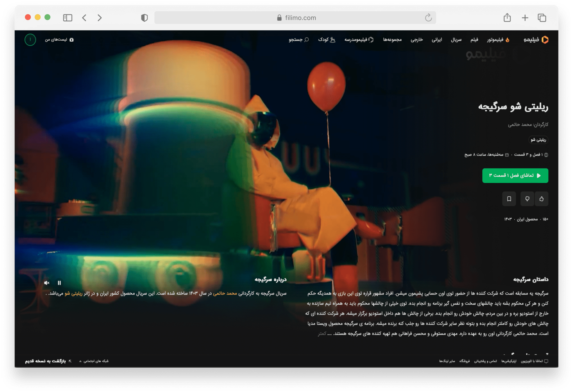The height and width of the screenshot is (392, 573).
Task: Open the user profile circle icon
Action: pyautogui.click(x=30, y=40)
